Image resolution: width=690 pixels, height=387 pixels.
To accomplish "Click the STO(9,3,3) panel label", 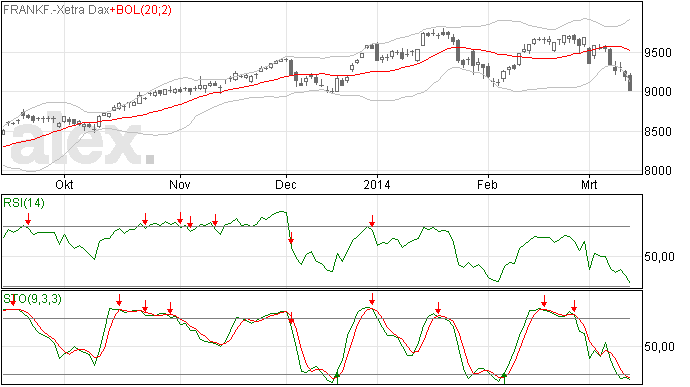I will click(x=33, y=299).
